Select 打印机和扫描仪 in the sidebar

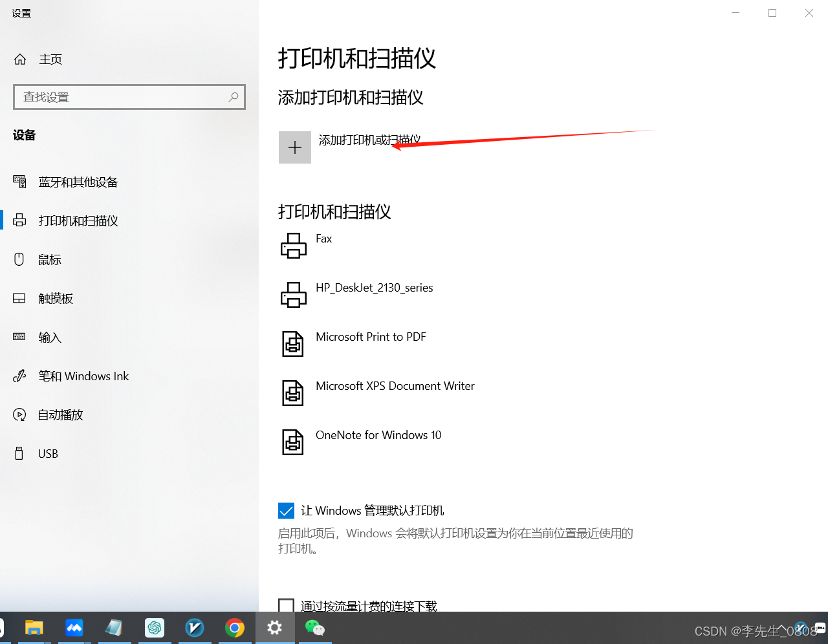(x=78, y=221)
